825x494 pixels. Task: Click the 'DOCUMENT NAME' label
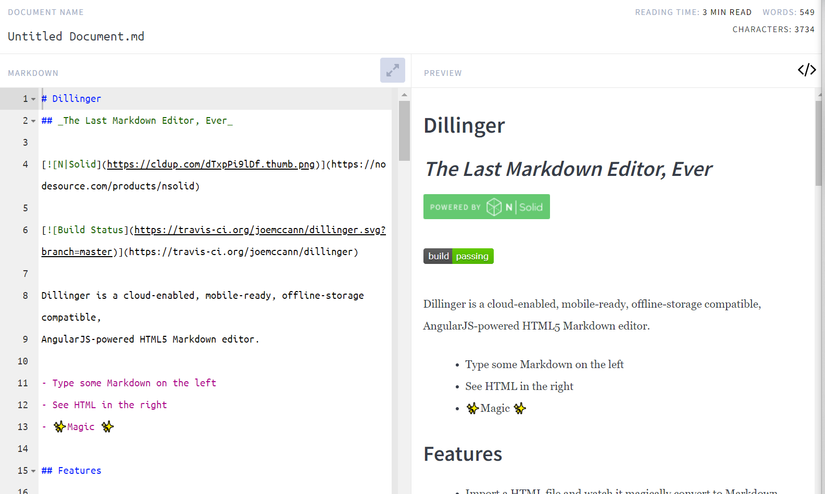coord(45,12)
